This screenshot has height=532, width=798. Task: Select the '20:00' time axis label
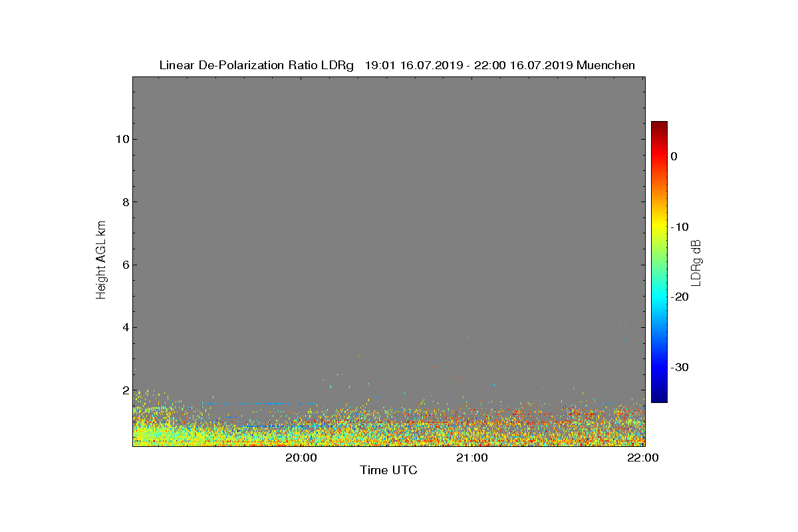[x=301, y=458]
